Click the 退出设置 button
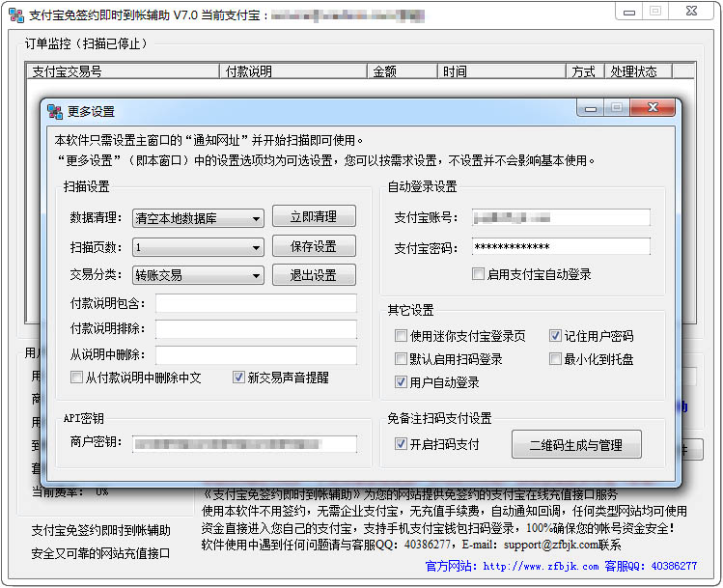 [314, 275]
